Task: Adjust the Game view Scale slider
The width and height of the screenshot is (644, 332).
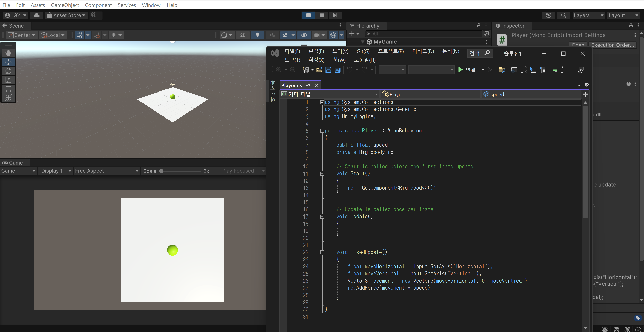Action: (x=161, y=171)
